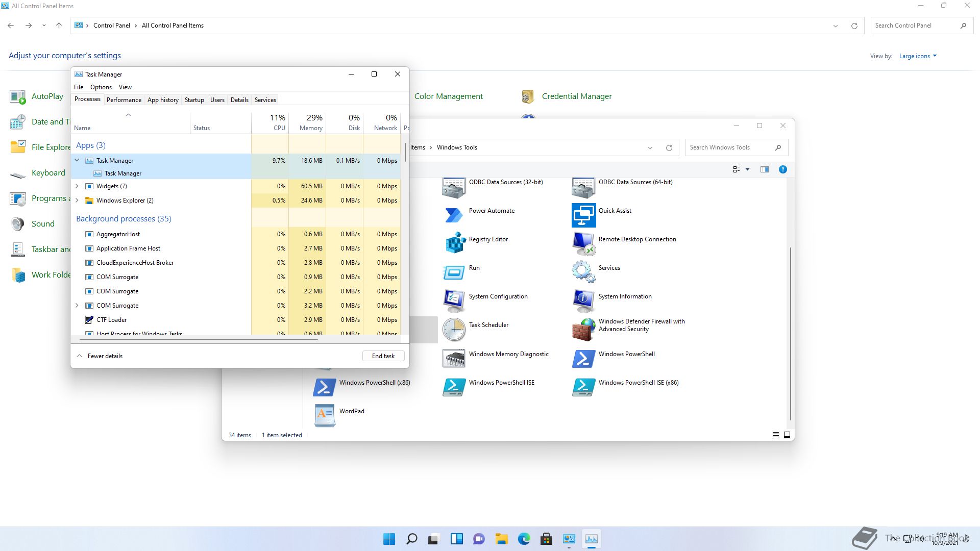Switch to the Performance tab
The width and height of the screenshot is (980, 551).
(x=124, y=100)
